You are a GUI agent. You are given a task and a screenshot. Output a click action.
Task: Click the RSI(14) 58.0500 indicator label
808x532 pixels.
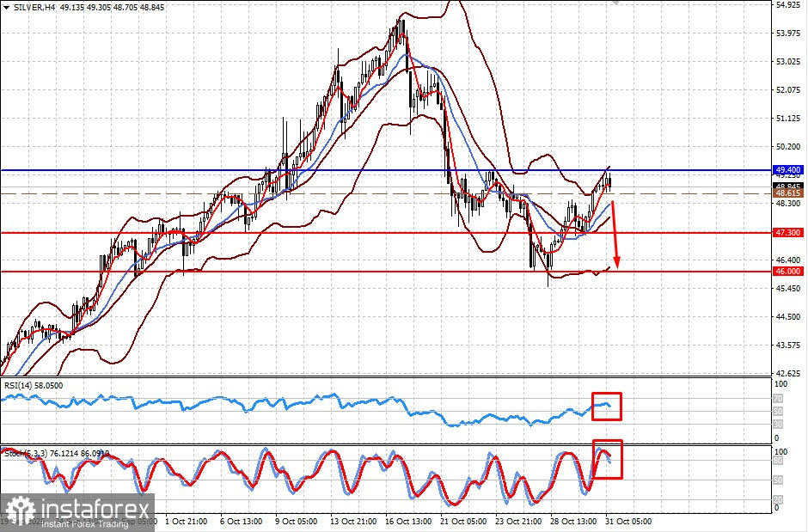pos(34,385)
